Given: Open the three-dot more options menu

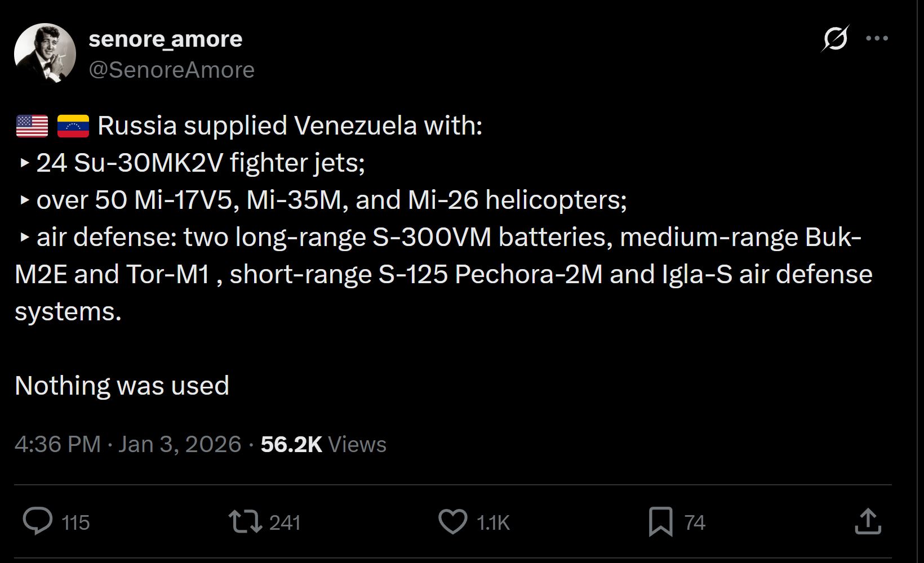Looking at the screenshot, I should (x=877, y=38).
